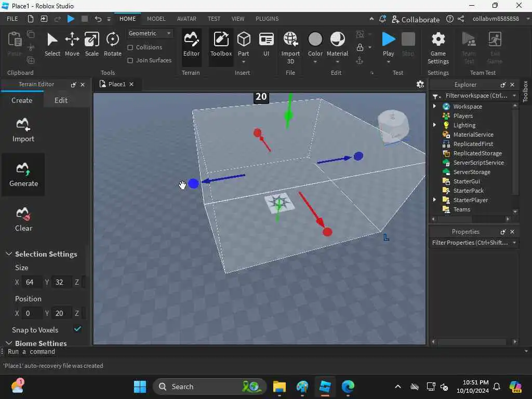Click the help question mark icon

[x=449, y=19]
